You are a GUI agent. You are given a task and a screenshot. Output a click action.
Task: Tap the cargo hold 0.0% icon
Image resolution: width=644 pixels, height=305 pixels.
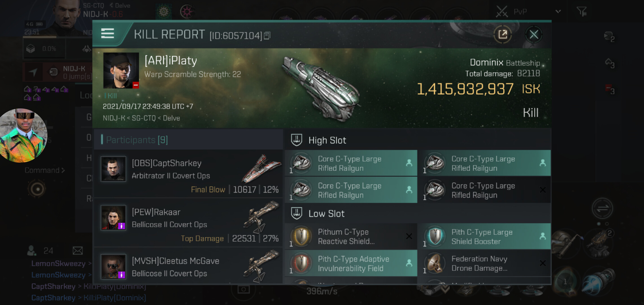(31, 49)
